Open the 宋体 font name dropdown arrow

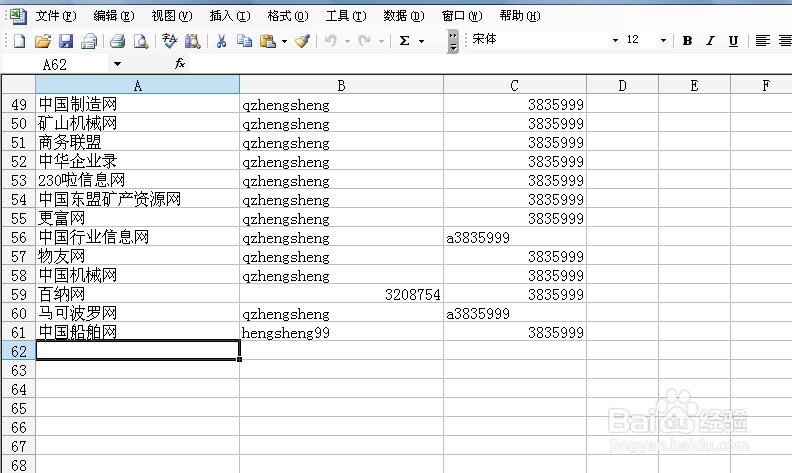click(x=615, y=40)
